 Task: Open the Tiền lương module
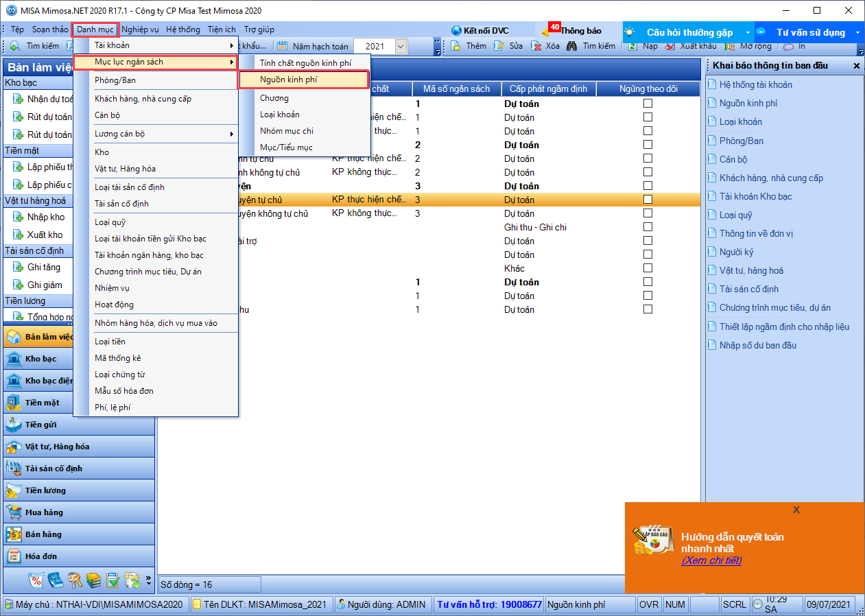click(79, 490)
